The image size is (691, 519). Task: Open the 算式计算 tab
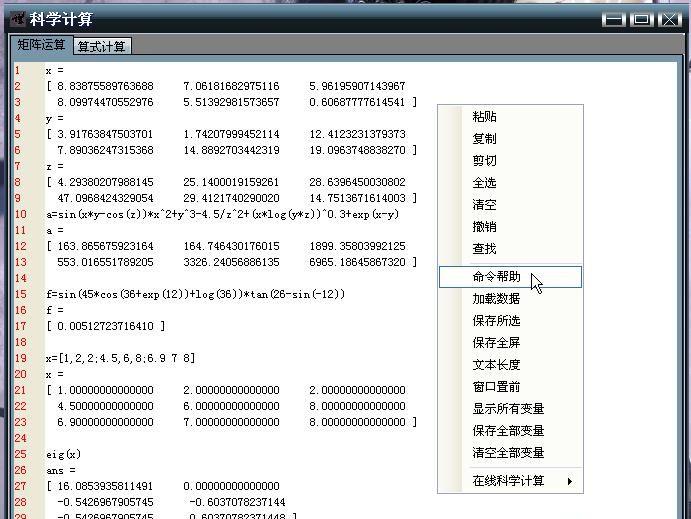pyautogui.click(x=102, y=47)
